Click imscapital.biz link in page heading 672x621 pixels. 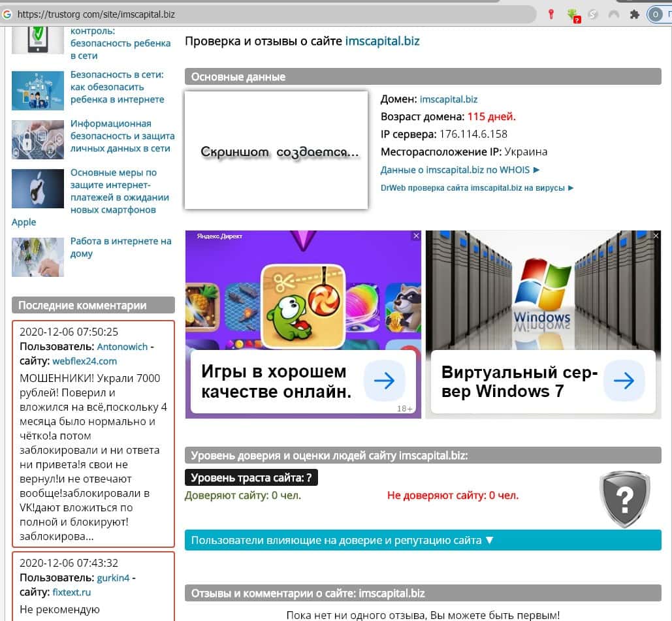click(382, 41)
